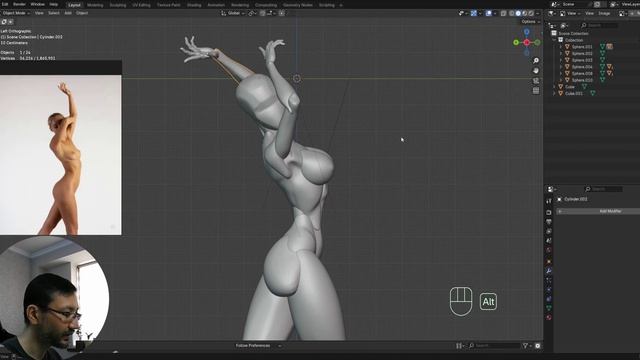The width and height of the screenshot is (640, 360).
Task: Open the Help menu
Action: [53, 4]
